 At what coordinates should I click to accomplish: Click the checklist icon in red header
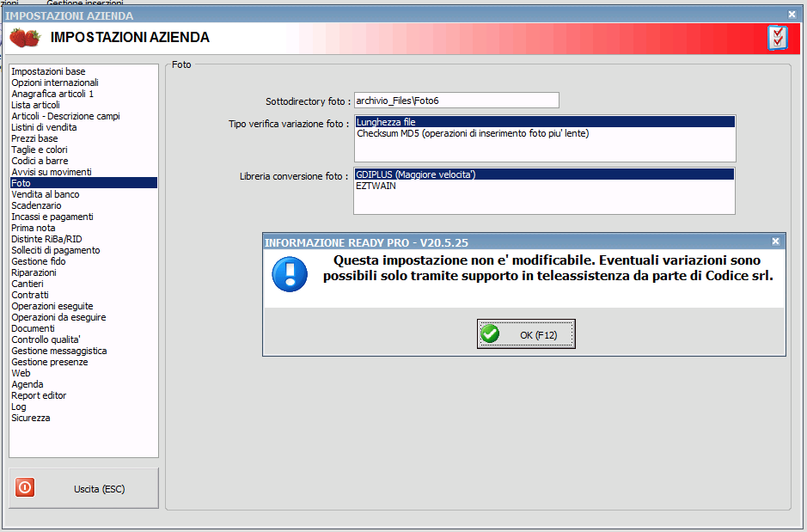(777, 38)
